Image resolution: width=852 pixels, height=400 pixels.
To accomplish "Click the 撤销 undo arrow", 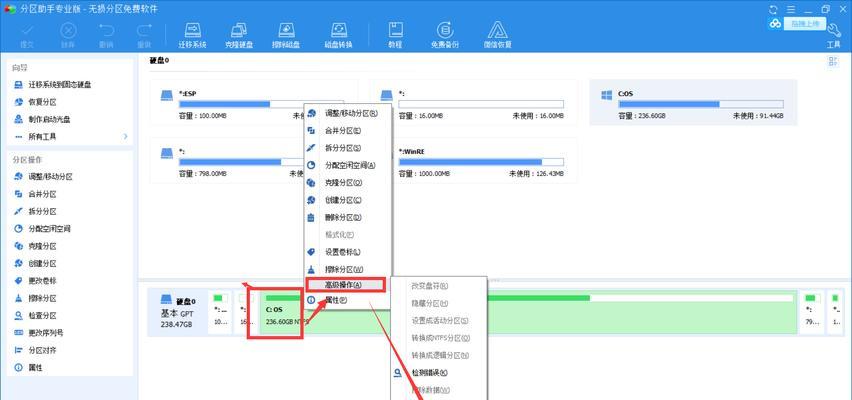I will point(106,35).
